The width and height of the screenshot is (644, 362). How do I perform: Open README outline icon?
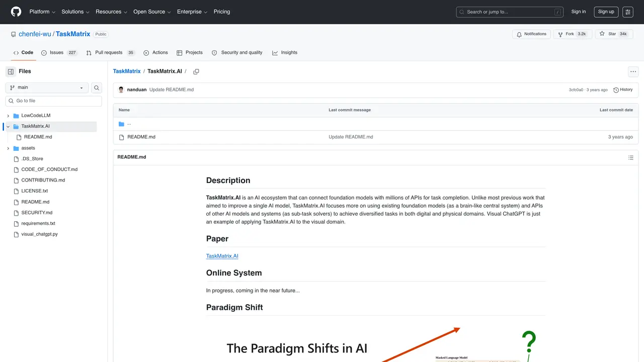(x=631, y=157)
